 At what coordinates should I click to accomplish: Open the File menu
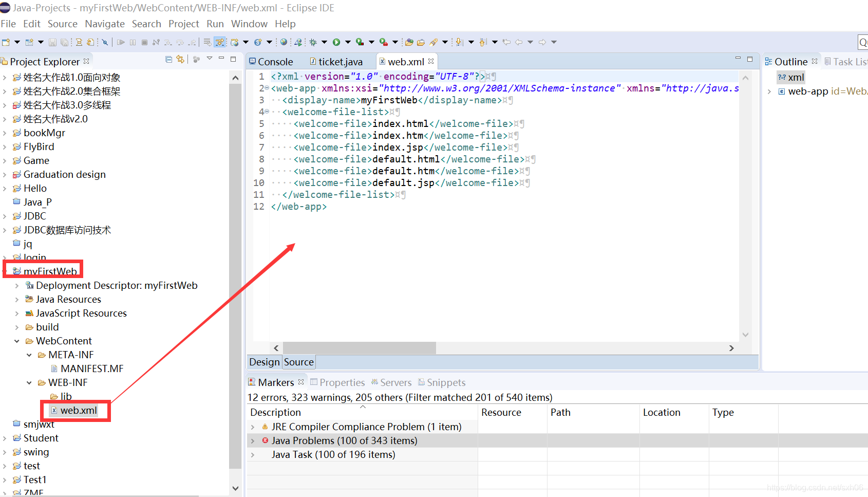(x=8, y=24)
